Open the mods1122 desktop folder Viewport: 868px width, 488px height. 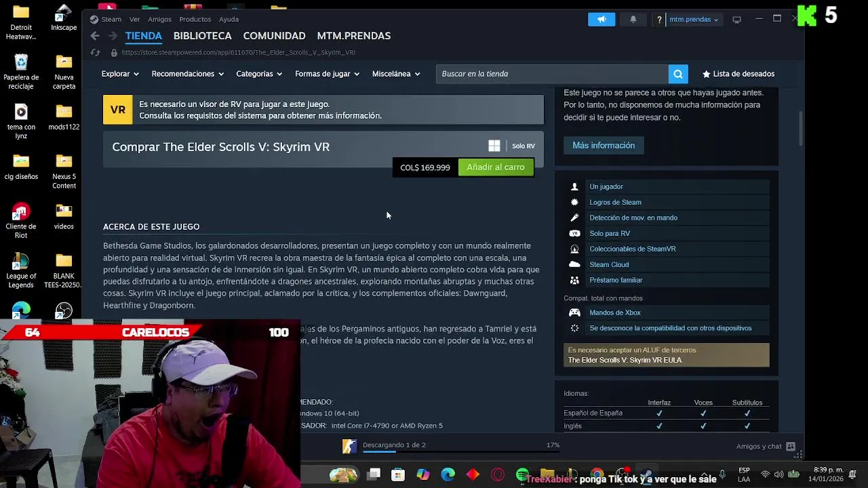pyautogui.click(x=64, y=117)
